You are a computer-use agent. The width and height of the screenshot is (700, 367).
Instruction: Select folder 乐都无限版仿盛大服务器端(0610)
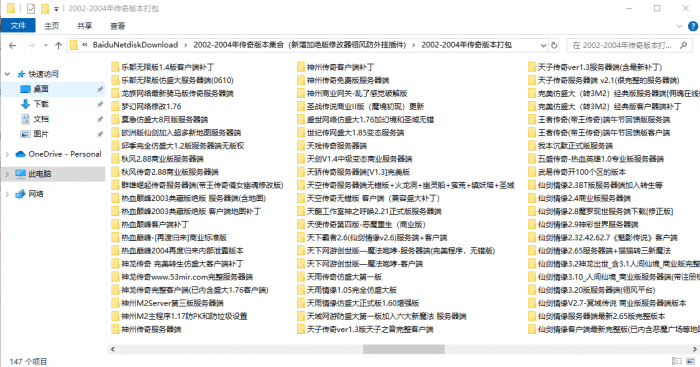click(x=172, y=80)
